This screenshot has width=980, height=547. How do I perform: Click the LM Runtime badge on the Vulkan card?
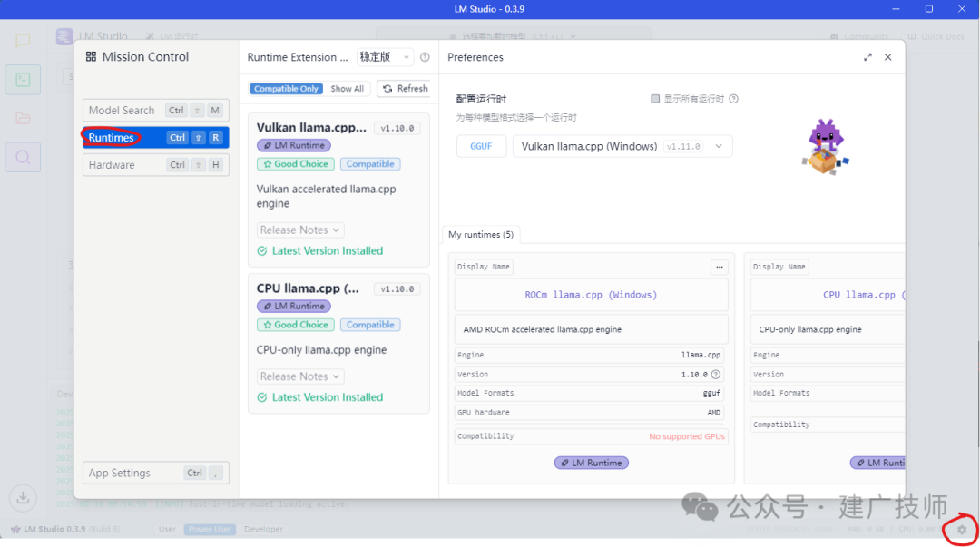tap(294, 145)
